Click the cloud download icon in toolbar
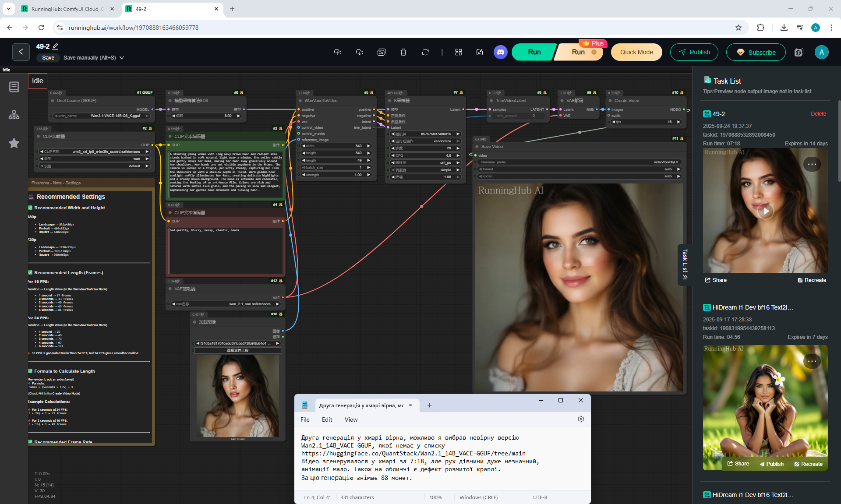 point(360,52)
